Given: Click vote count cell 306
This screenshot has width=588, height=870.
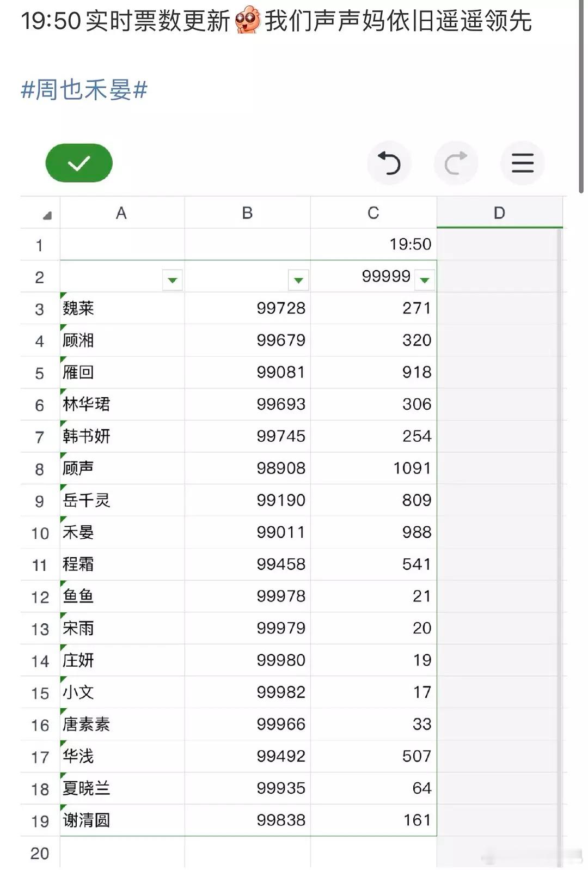Looking at the screenshot, I should tap(373, 404).
